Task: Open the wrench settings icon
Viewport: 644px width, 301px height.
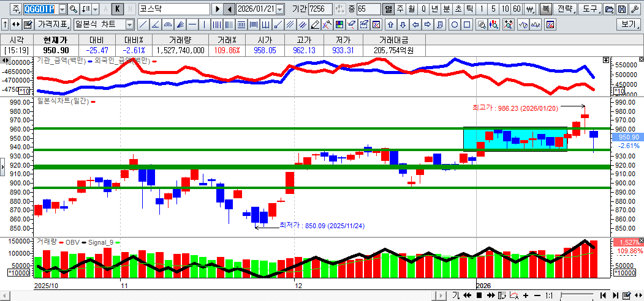Action: (634, 9)
